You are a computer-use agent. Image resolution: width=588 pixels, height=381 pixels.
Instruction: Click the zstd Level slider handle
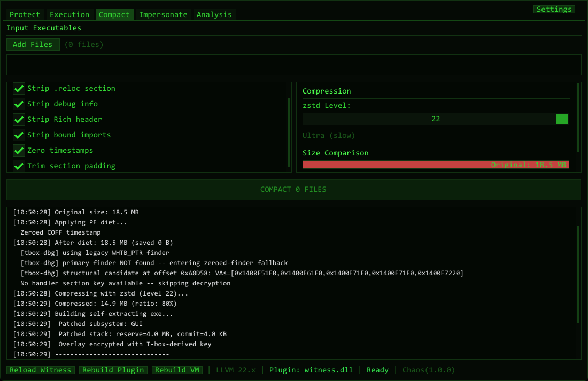[x=562, y=119]
